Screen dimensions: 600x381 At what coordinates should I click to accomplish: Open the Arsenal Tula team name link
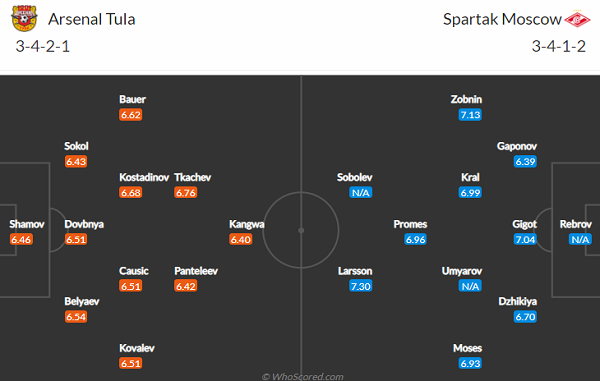tap(91, 19)
